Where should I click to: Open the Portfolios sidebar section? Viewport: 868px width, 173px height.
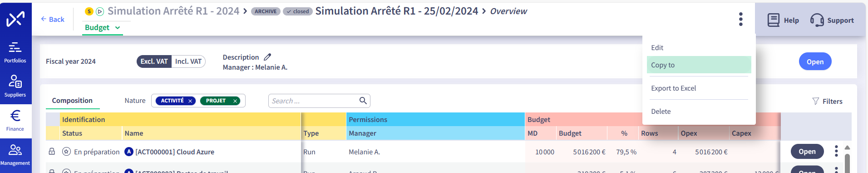click(x=15, y=52)
